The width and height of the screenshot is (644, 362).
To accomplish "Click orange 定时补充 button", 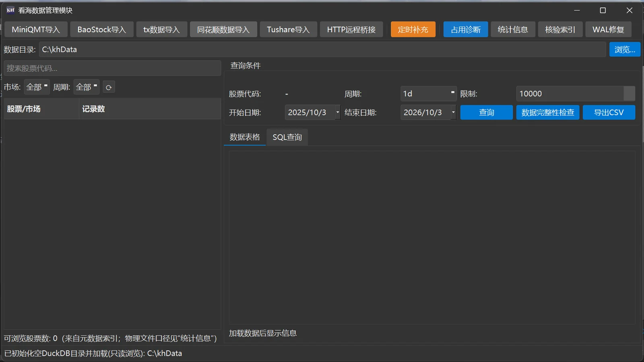I will coord(413,29).
